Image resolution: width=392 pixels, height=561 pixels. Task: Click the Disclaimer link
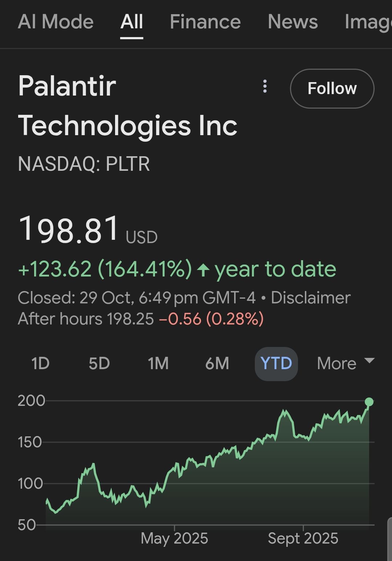click(x=311, y=298)
